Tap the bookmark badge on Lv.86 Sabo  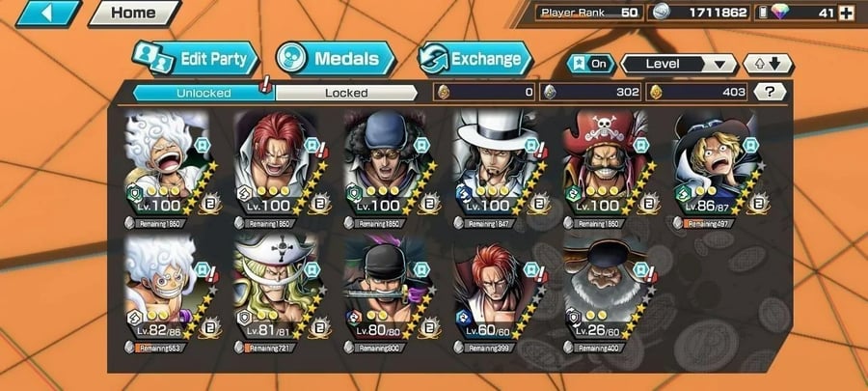click(750, 145)
